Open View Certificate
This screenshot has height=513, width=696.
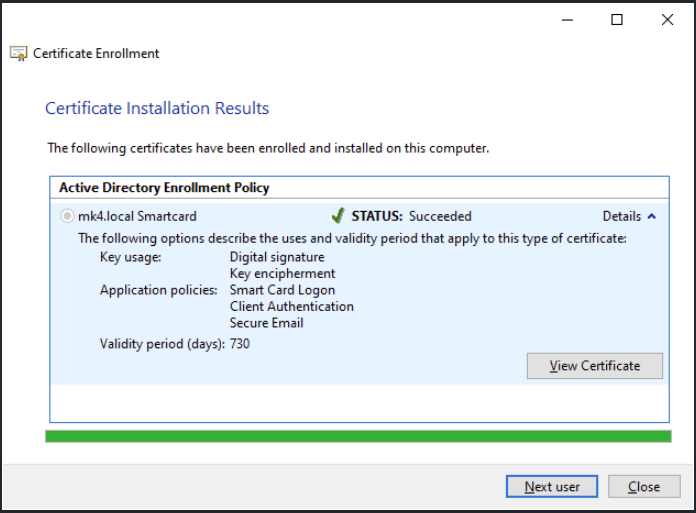click(594, 366)
